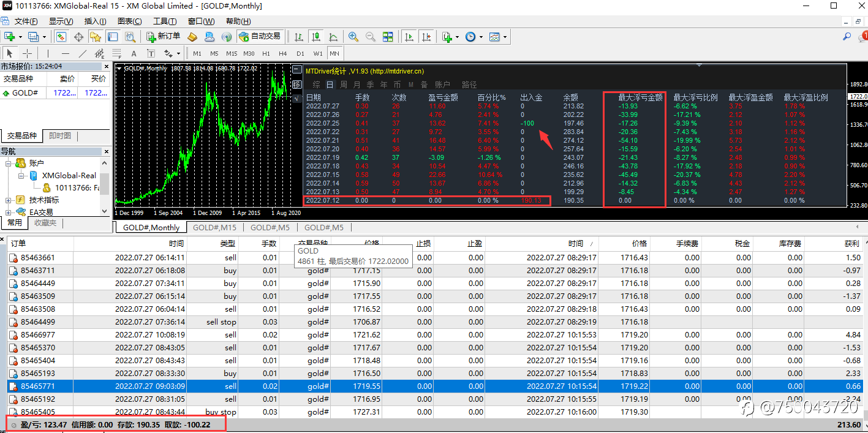Set timeframe to H4
This screenshot has width=868, height=433.
coord(283,53)
